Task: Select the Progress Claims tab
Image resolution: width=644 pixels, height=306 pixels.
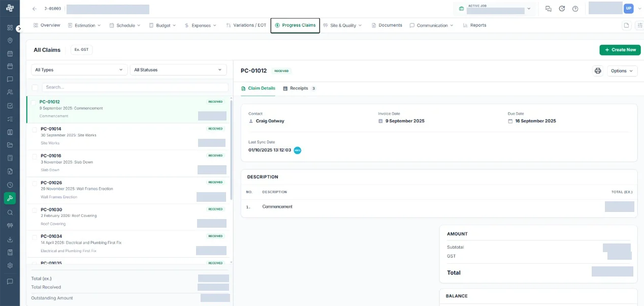Action: (295, 25)
